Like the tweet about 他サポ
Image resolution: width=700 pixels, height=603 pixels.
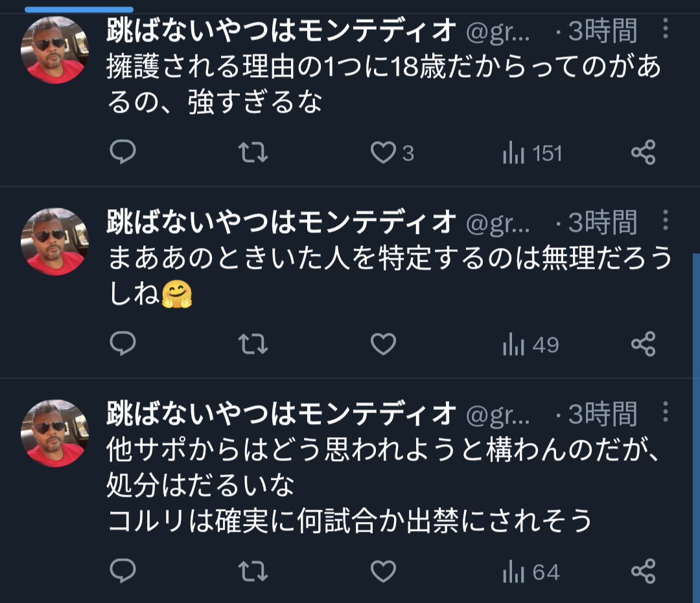[x=383, y=571]
